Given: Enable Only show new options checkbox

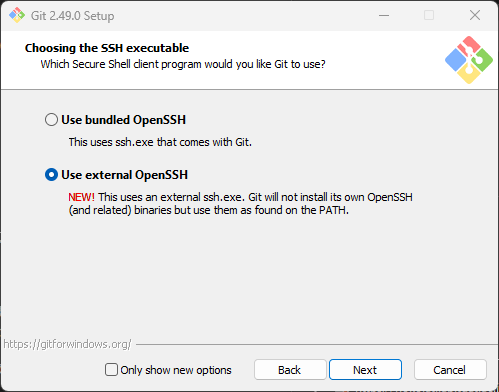Looking at the screenshot, I should pyautogui.click(x=111, y=370).
